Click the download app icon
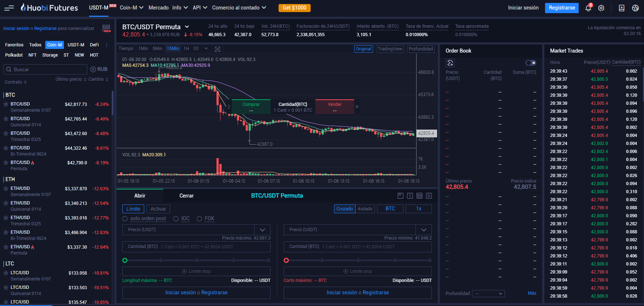Screen dimensions: 644x306 (x=621, y=8)
